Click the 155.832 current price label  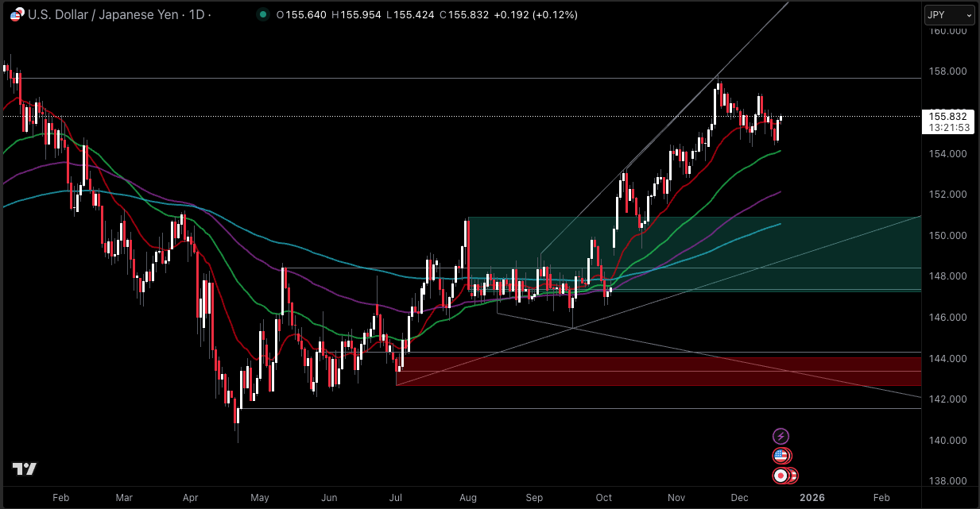pyautogui.click(x=947, y=116)
